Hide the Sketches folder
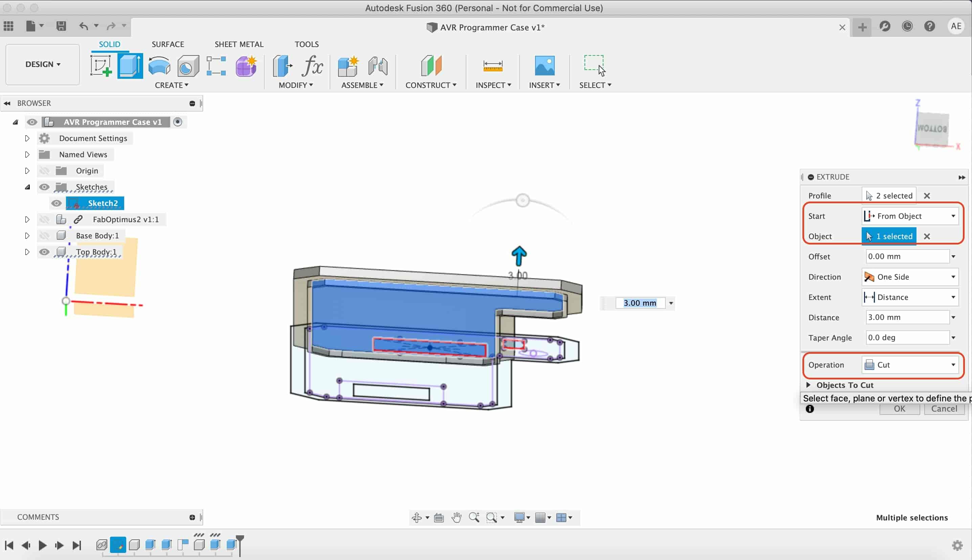 click(x=44, y=187)
